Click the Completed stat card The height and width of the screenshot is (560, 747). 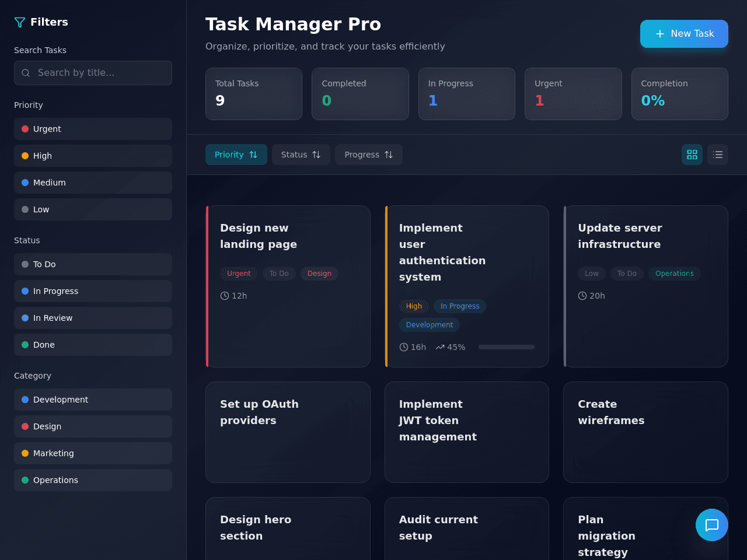pos(360,94)
